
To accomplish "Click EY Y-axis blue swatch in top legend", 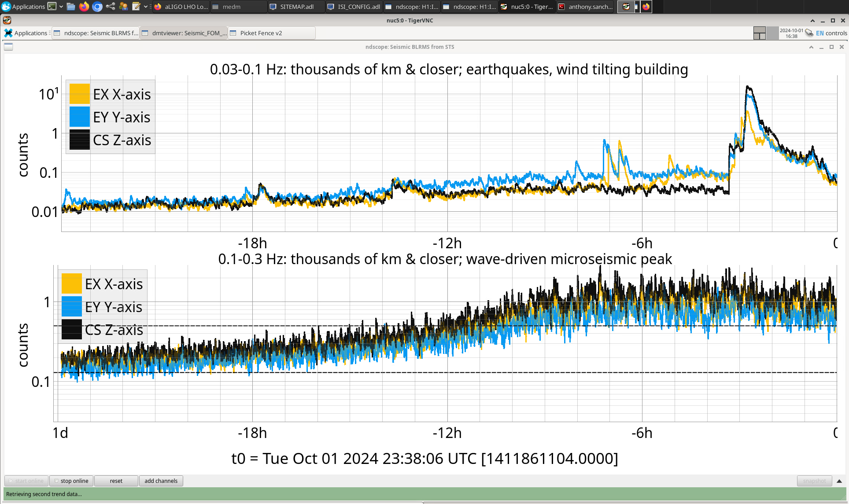I will point(80,117).
